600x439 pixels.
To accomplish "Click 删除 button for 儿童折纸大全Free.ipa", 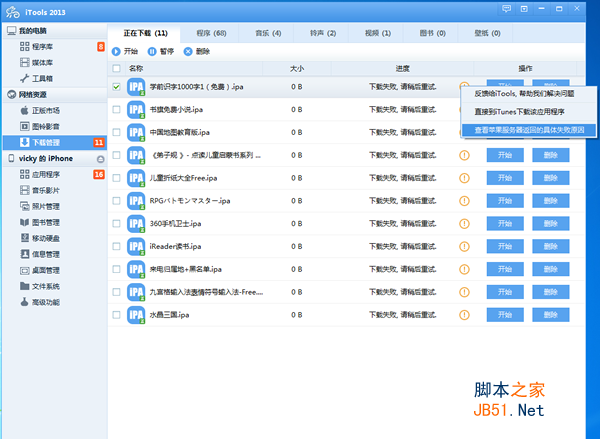I will 551,178.
